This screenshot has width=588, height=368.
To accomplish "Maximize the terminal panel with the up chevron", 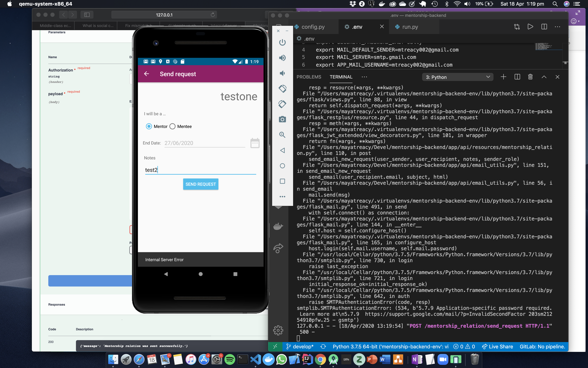I will [x=544, y=77].
